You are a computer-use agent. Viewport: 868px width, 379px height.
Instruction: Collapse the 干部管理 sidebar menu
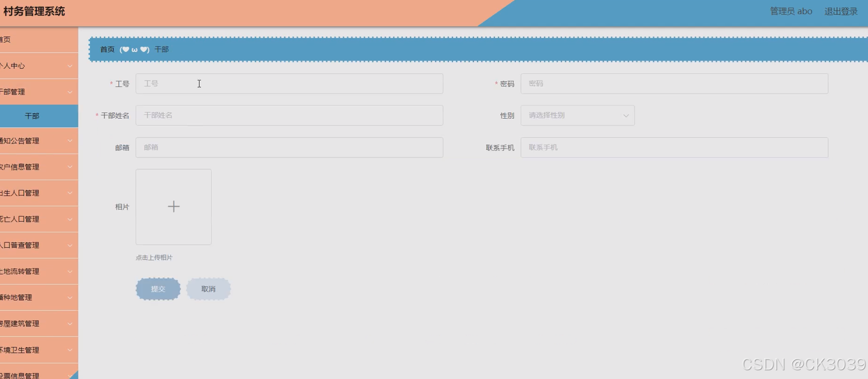coord(39,92)
